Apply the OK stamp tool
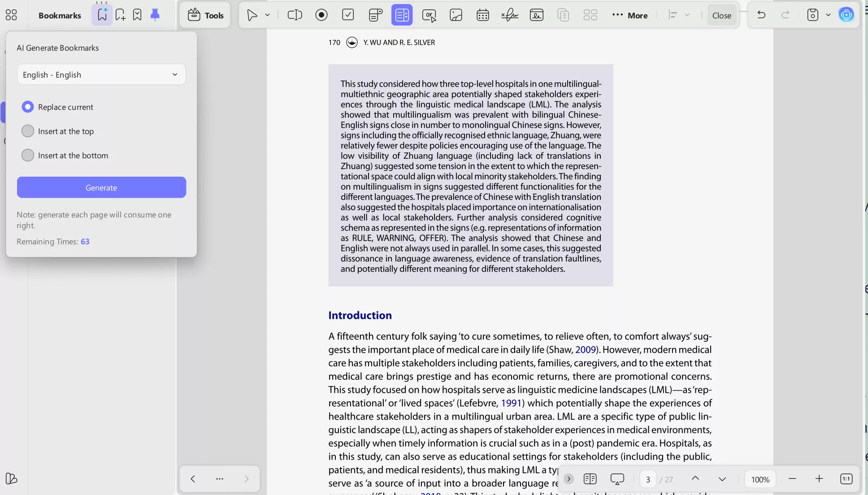The image size is (868, 495). point(429,15)
